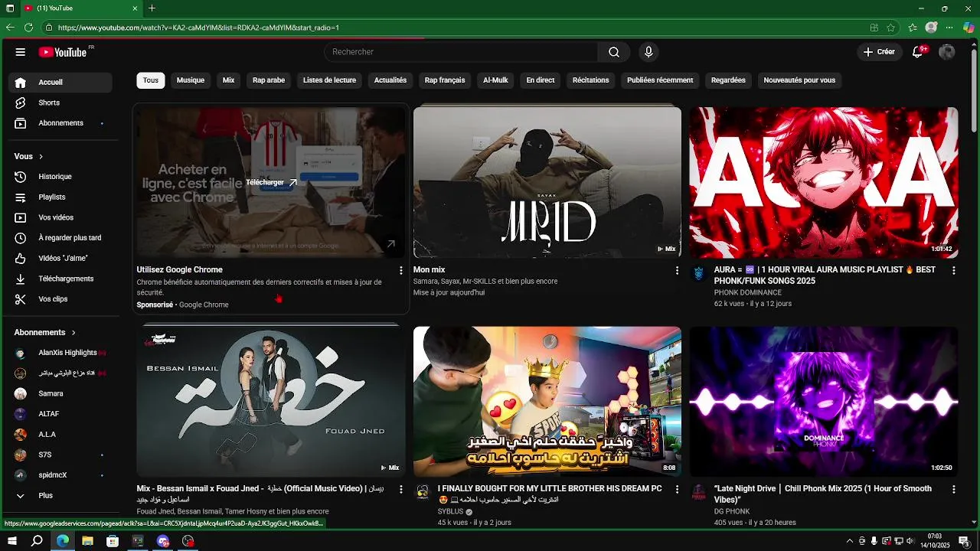Open options menu for Google Chrome ad
980x551 pixels.
coord(400,271)
